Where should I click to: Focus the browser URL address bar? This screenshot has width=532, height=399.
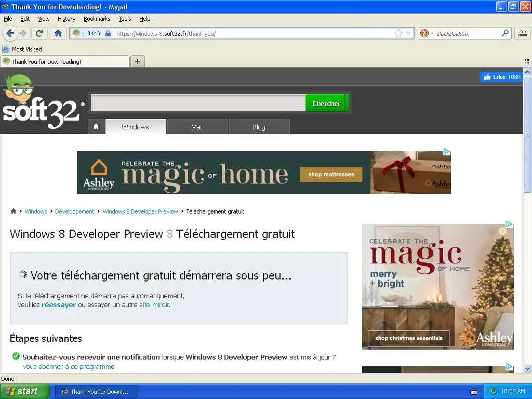[x=253, y=33]
